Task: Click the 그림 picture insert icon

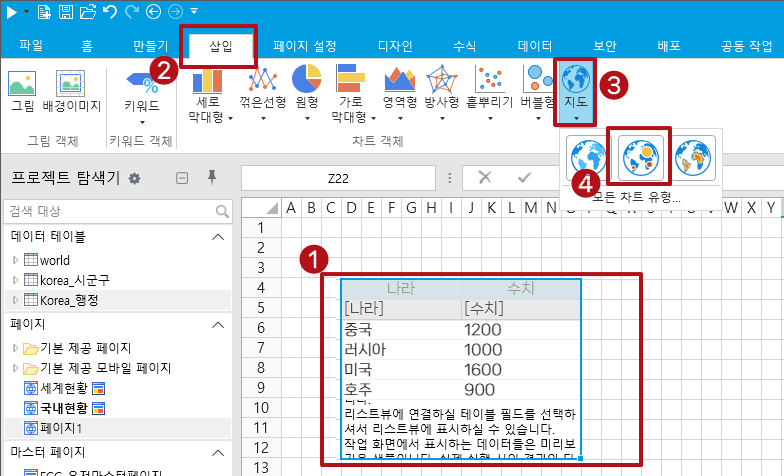Action: [x=22, y=88]
